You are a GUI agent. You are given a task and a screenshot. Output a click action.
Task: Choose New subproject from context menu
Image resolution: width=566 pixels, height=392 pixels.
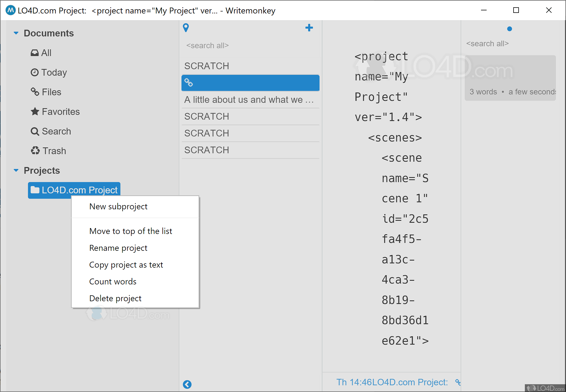[x=118, y=207]
